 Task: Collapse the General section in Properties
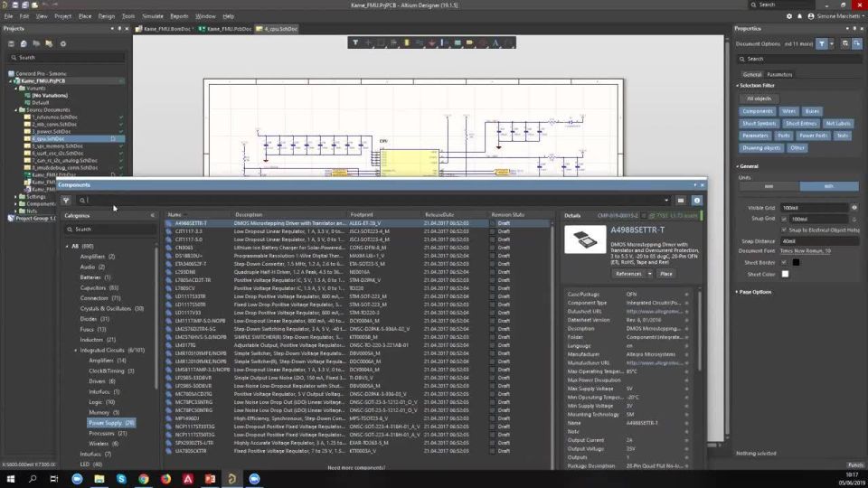click(738, 166)
